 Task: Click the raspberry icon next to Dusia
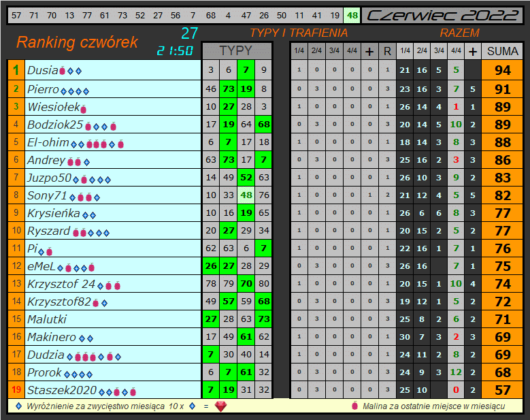(x=62, y=71)
